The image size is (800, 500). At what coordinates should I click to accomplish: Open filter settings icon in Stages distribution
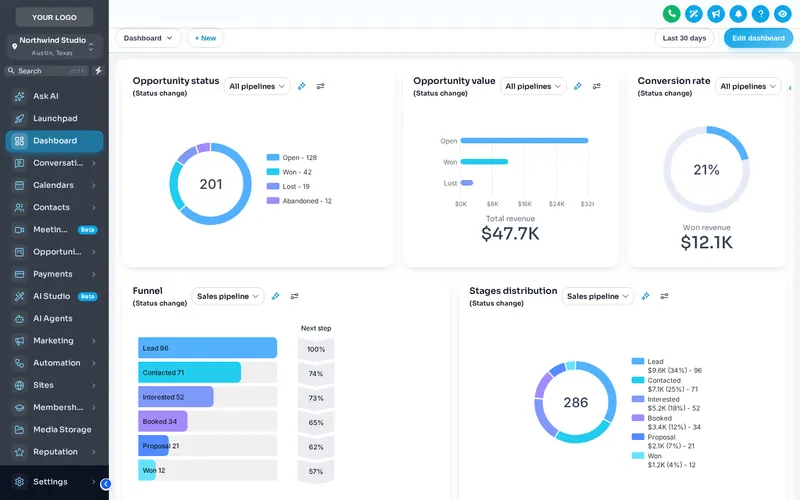pyautogui.click(x=664, y=296)
